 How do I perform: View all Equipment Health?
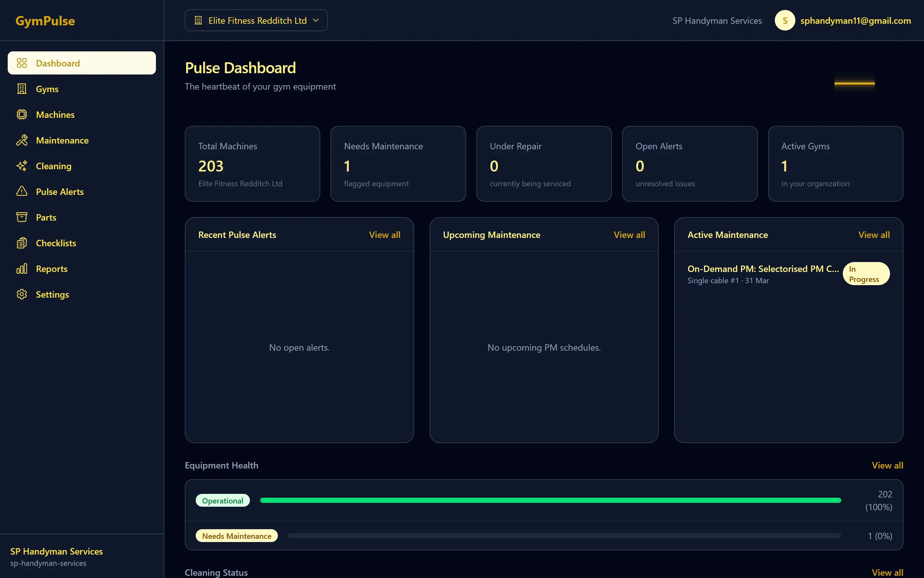[887, 465]
